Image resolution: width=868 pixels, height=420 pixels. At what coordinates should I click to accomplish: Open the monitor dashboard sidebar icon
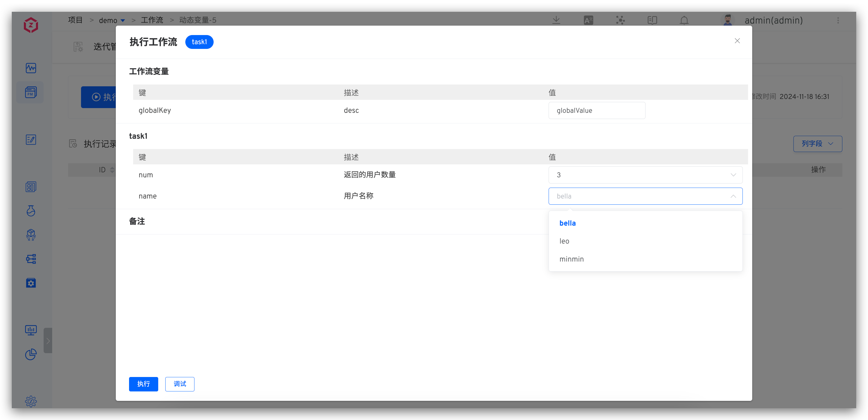[31, 330]
